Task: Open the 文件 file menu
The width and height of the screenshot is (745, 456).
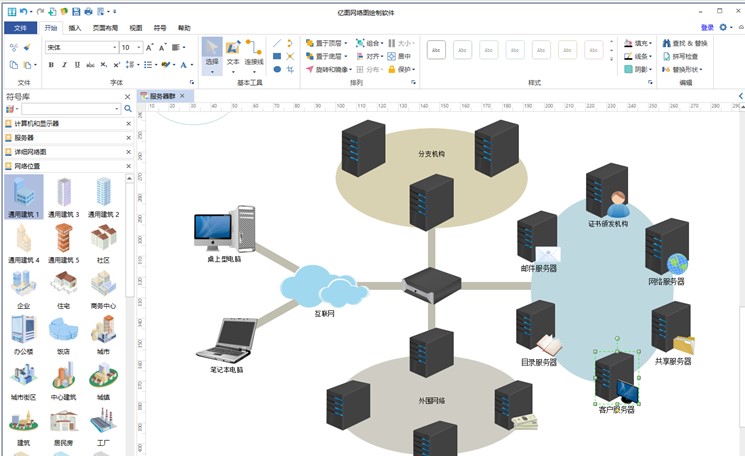Action: click(x=20, y=28)
